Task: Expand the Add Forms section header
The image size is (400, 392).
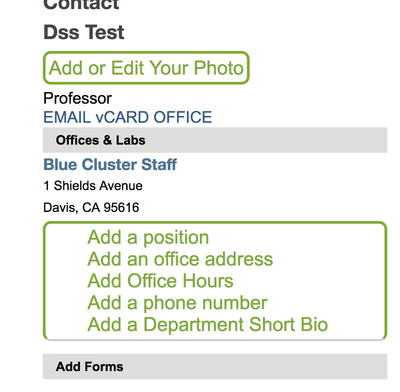Action: pos(215,367)
